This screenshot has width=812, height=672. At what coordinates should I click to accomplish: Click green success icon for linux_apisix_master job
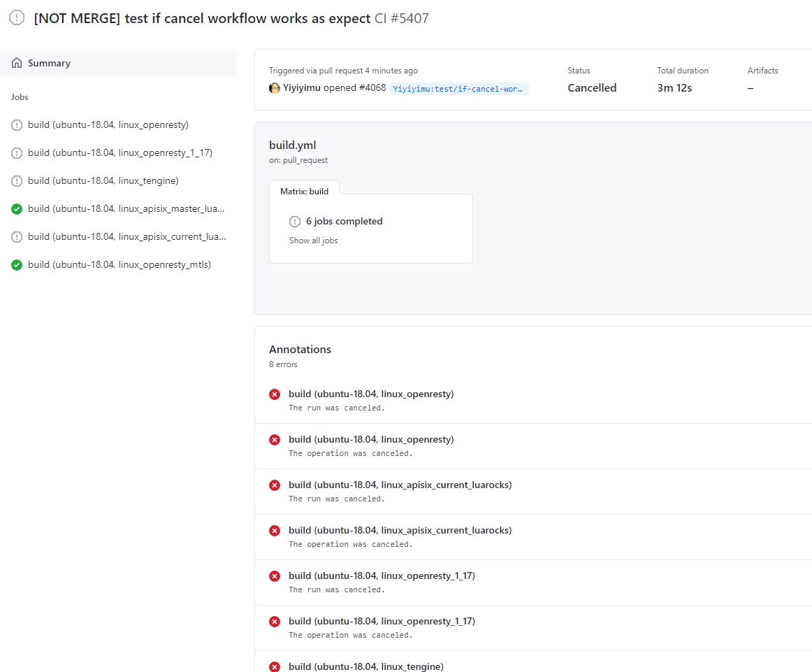tap(17, 209)
